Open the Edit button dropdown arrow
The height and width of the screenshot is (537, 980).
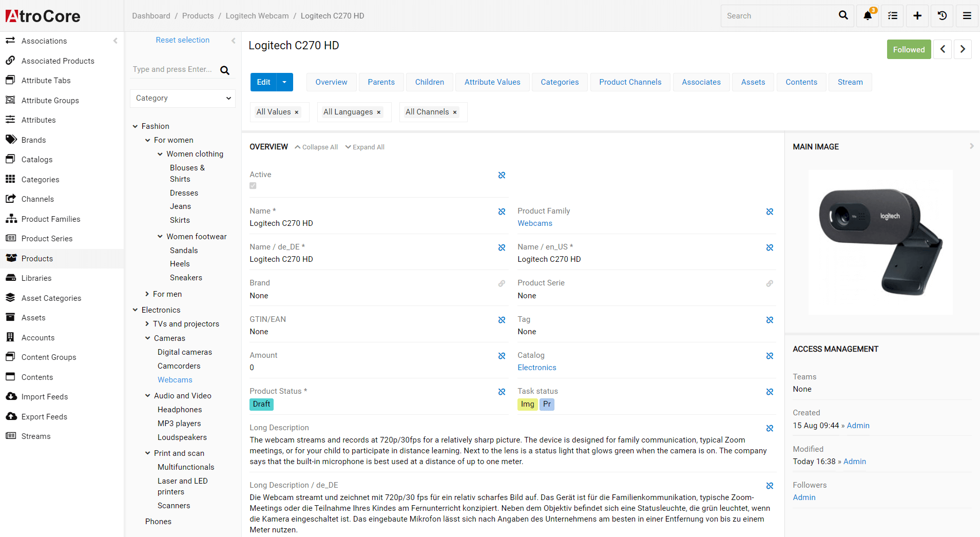pos(284,82)
